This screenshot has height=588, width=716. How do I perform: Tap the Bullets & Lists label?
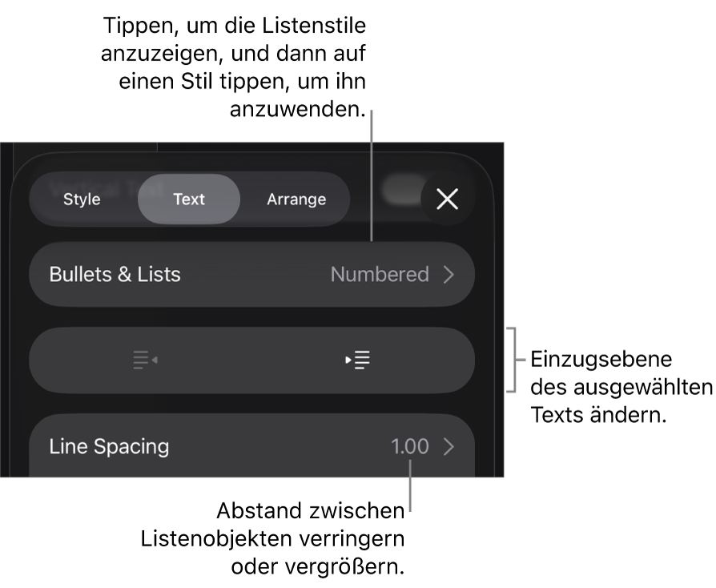pos(115,274)
